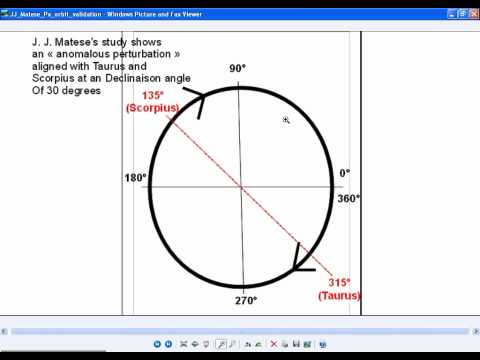Delete the image with the red X

[274, 344]
